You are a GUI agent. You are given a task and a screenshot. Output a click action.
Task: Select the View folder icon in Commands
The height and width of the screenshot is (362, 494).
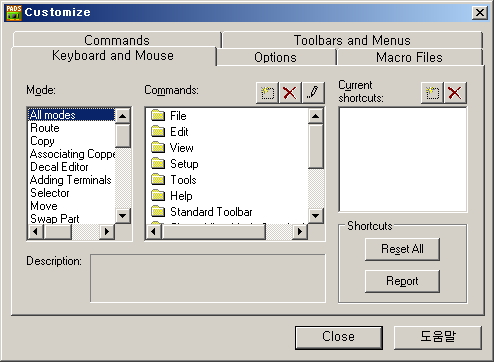(x=158, y=148)
